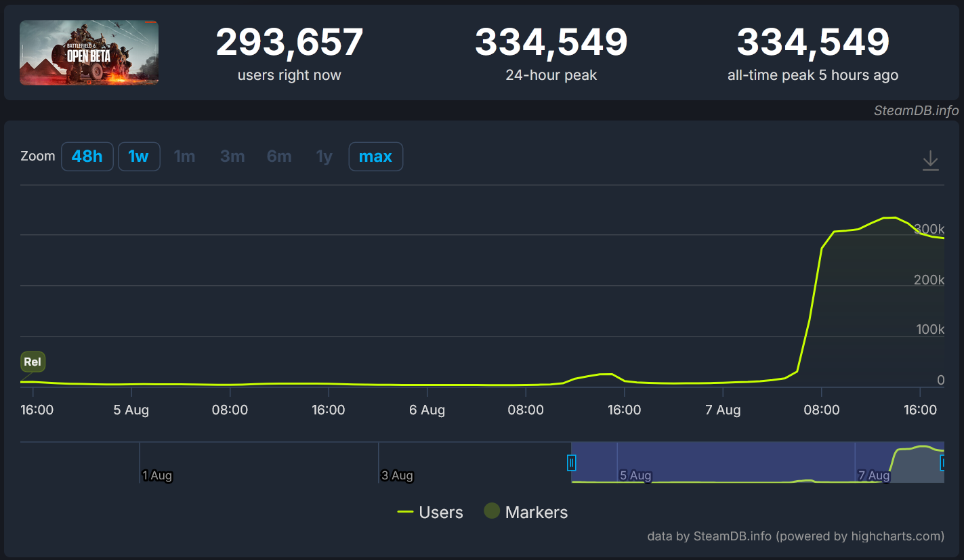The width and height of the screenshot is (964, 560).
Task: Set chart zoom to 48h
Action: coord(87,156)
